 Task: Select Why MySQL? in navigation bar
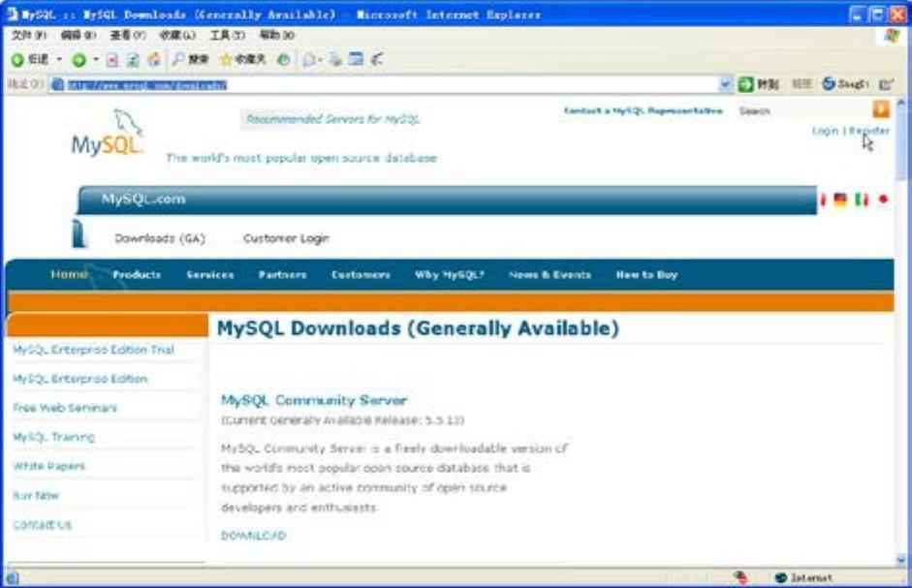click(449, 274)
